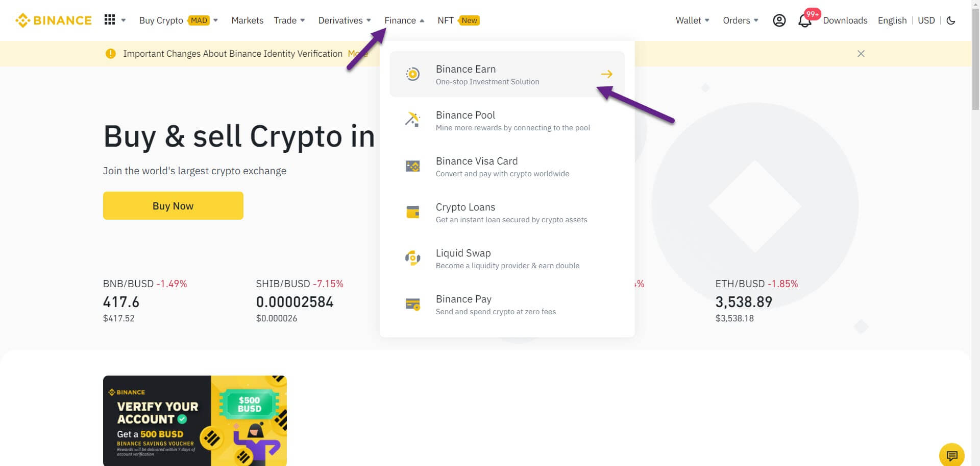Viewport: 980px width, 466px height.
Task: Select Binance Pay menu entry
Action: tap(507, 304)
